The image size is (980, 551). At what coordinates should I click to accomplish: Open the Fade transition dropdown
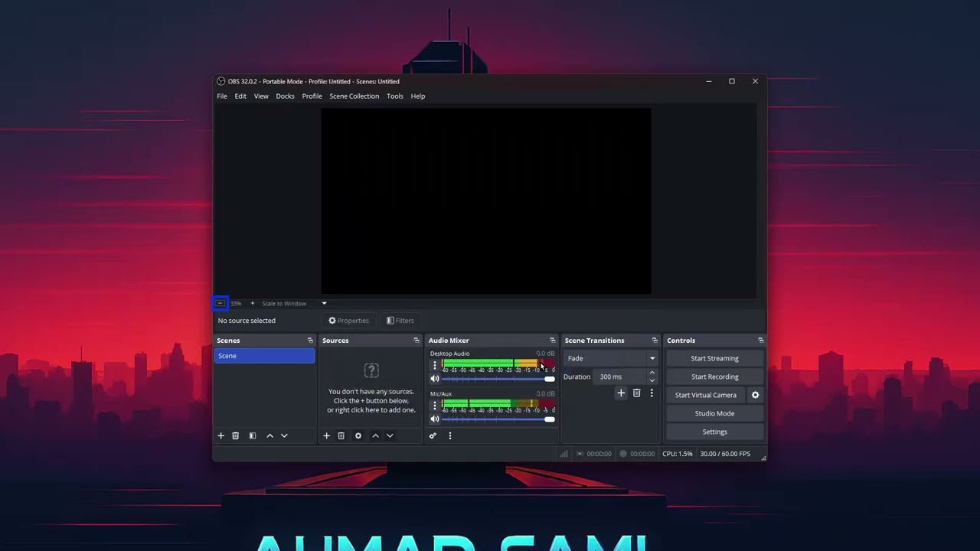click(x=610, y=358)
